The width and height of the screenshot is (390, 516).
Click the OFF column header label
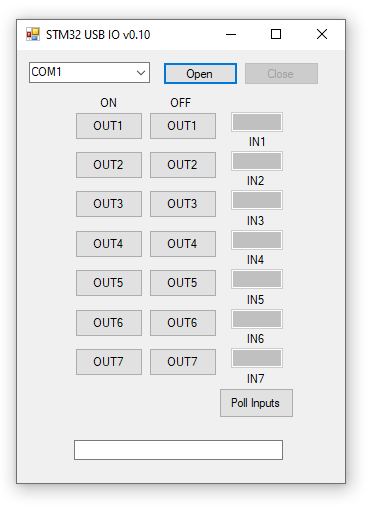(x=180, y=103)
